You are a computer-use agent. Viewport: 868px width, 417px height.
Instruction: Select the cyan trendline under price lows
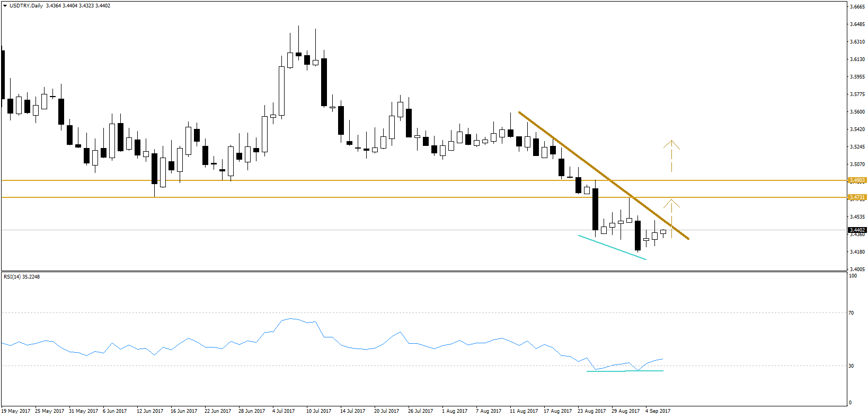(612, 247)
